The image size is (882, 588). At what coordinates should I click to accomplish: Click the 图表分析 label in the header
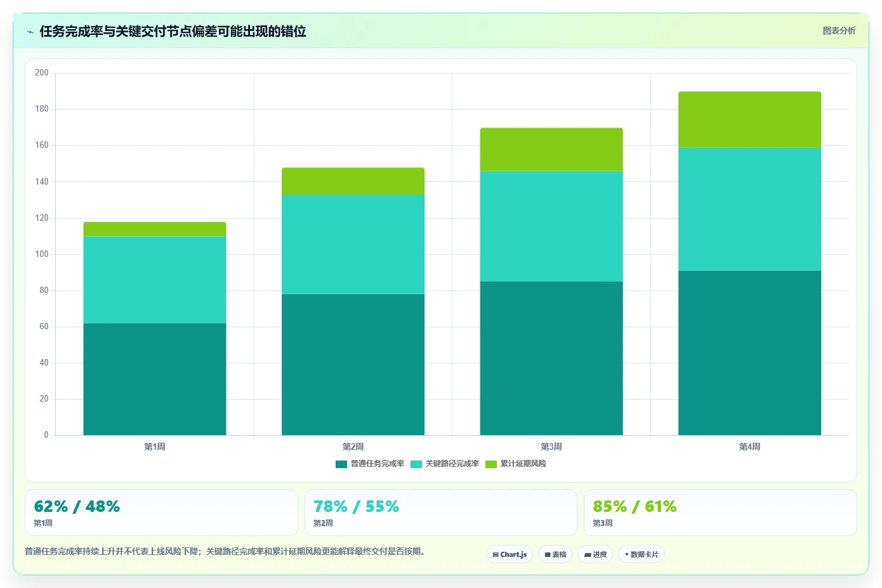click(839, 30)
